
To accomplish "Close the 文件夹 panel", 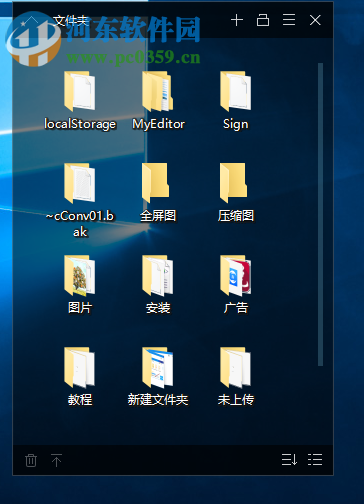I will tap(315, 20).
